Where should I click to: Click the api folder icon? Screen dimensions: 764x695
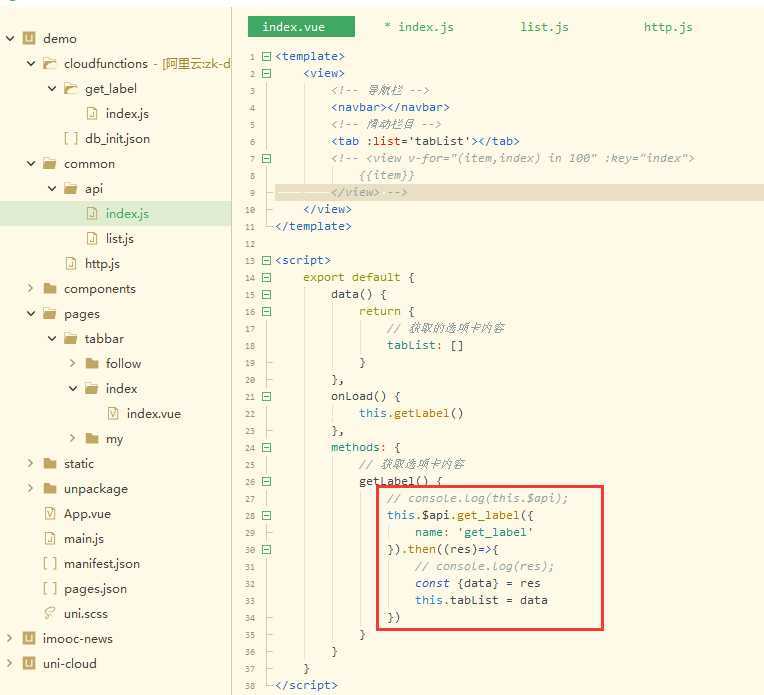pyautogui.click(x=71, y=188)
